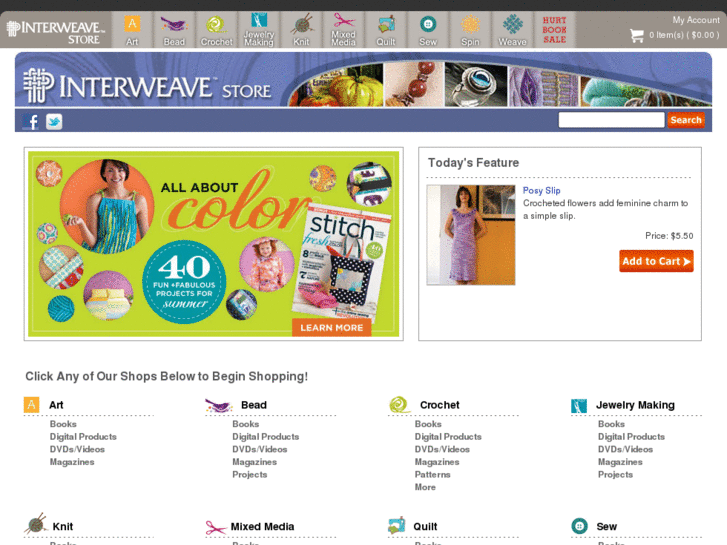Viewport: 727px width, 545px height.
Task: Click the Jewelry Making icon in the shop list
Action: tap(579, 405)
